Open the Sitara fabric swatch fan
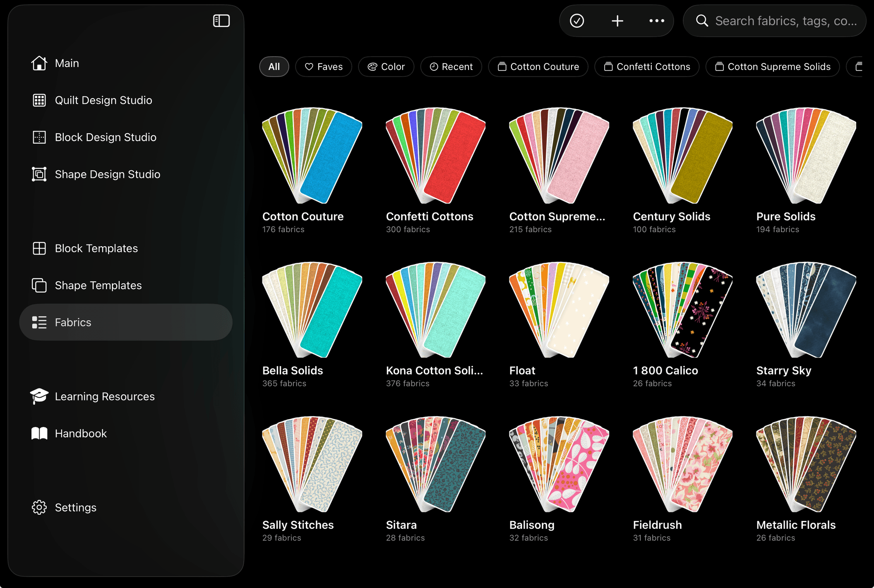 [436, 464]
